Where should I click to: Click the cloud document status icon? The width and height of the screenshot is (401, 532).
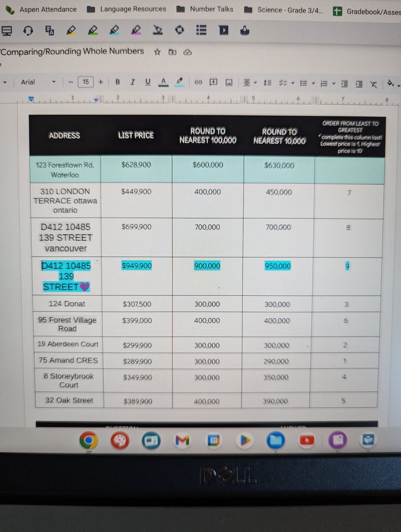pyautogui.click(x=187, y=52)
